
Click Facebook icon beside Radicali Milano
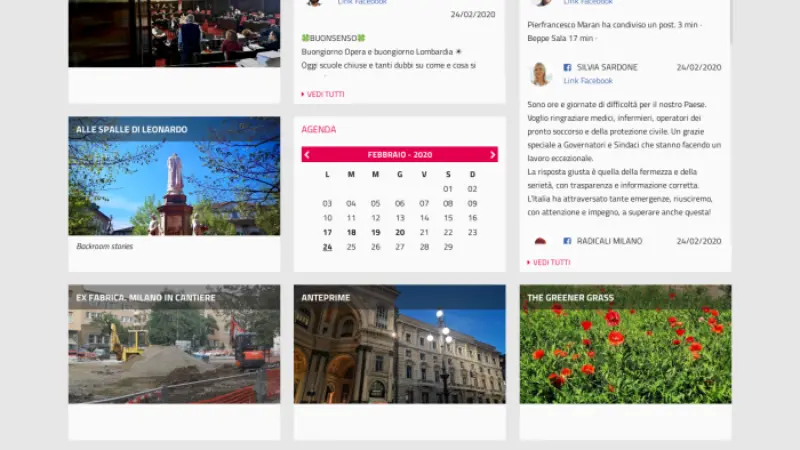coord(567,241)
